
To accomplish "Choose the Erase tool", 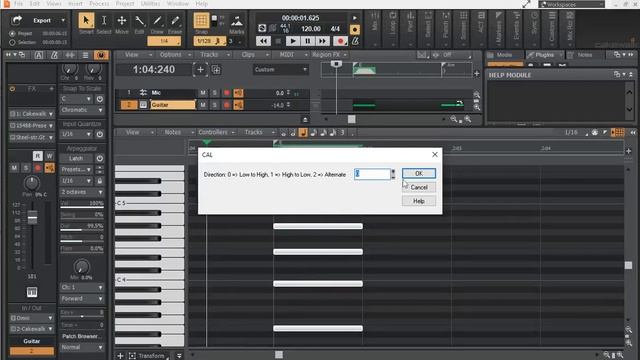I will tap(175, 20).
